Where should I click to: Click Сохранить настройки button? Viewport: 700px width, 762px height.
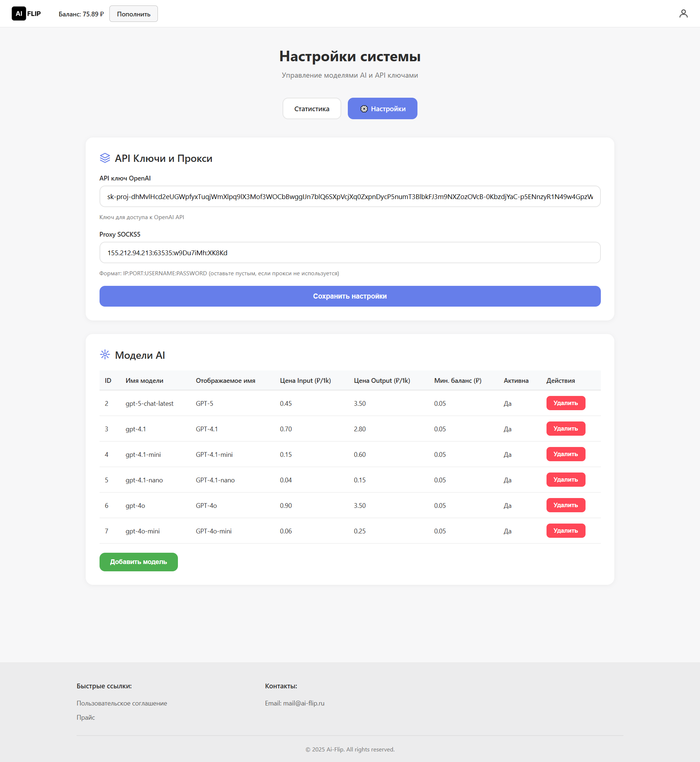pyautogui.click(x=350, y=296)
